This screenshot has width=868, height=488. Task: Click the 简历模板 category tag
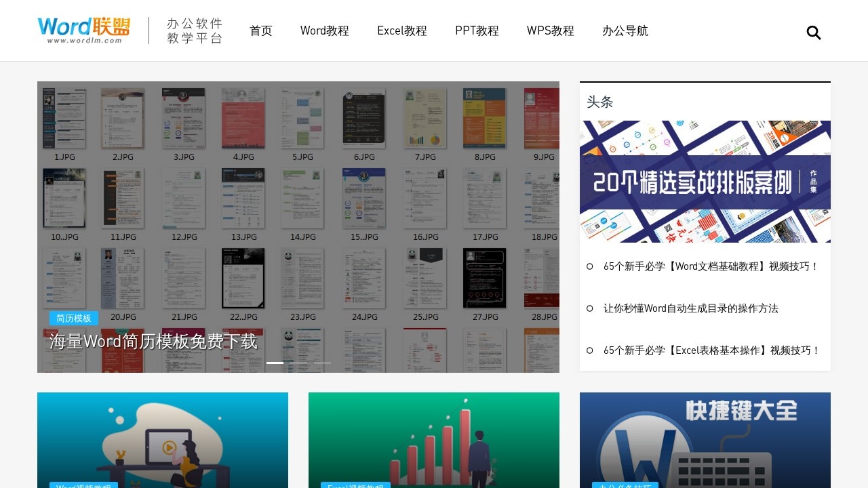pos(74,319)
